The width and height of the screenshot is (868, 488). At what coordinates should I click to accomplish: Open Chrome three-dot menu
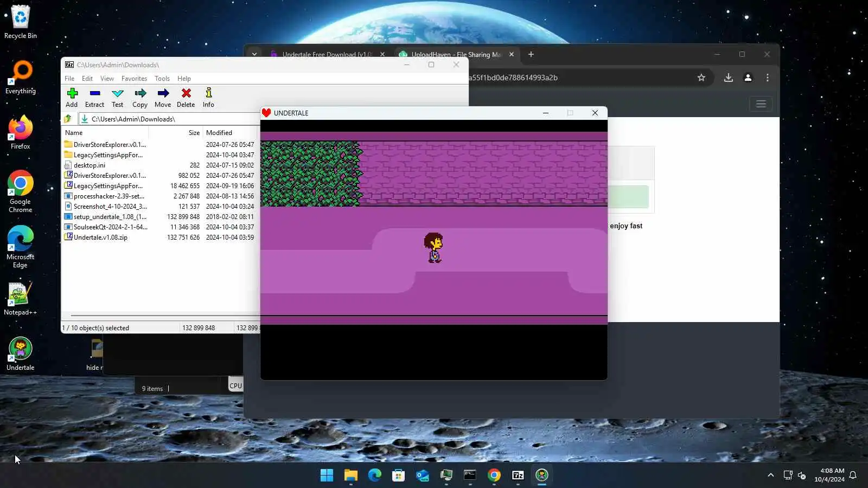click(x=768, y=78)
